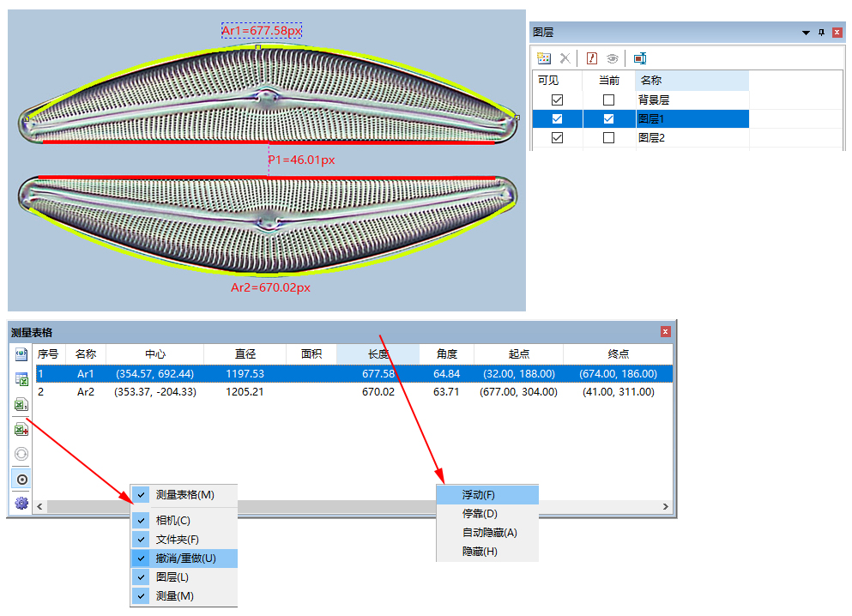Click the 长度 column header
Viewport: 852px width, 616px height.
[378, 354]
